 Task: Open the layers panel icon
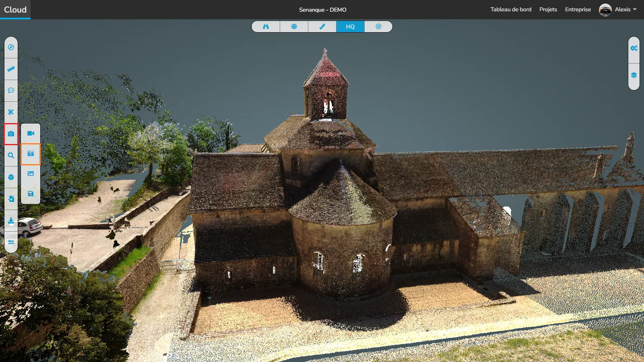coord(634,76)
